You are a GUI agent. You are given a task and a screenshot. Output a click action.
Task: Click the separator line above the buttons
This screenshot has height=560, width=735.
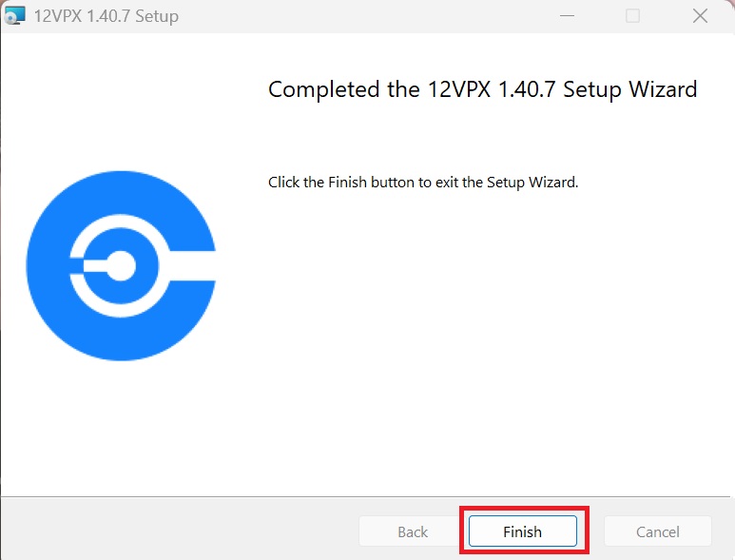366,496
